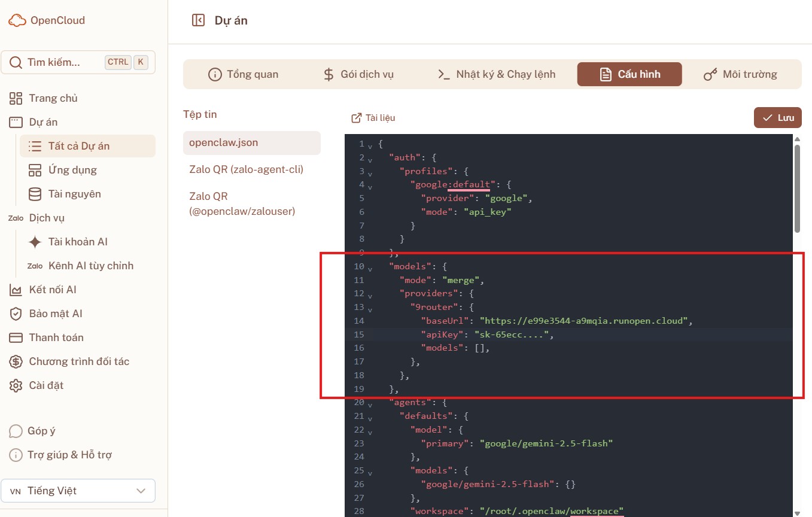The image size is (812, 517).
Task: Click the OpenCloud logo icon
Action: [x=17, y=20]
